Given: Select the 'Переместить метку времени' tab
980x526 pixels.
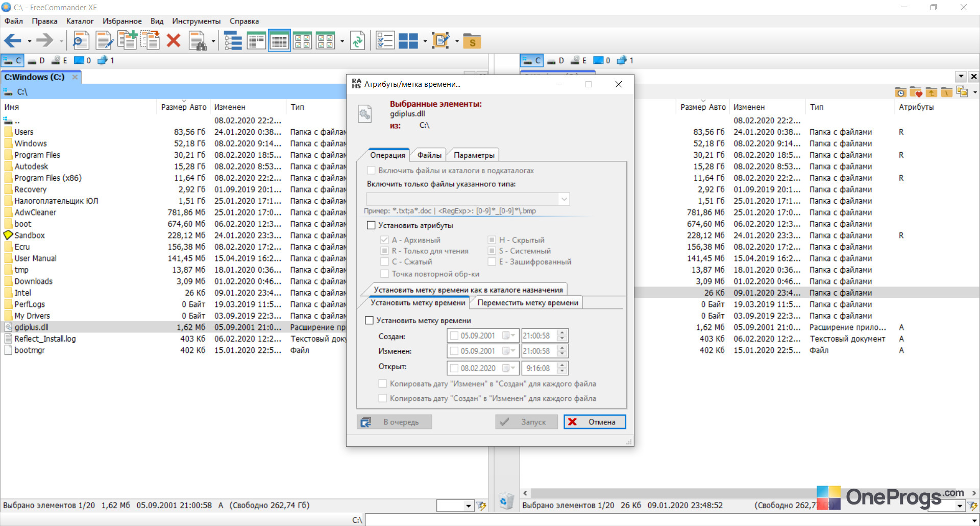Looking at the screenshot, I should pyautogui.click(x=528, y=302).
